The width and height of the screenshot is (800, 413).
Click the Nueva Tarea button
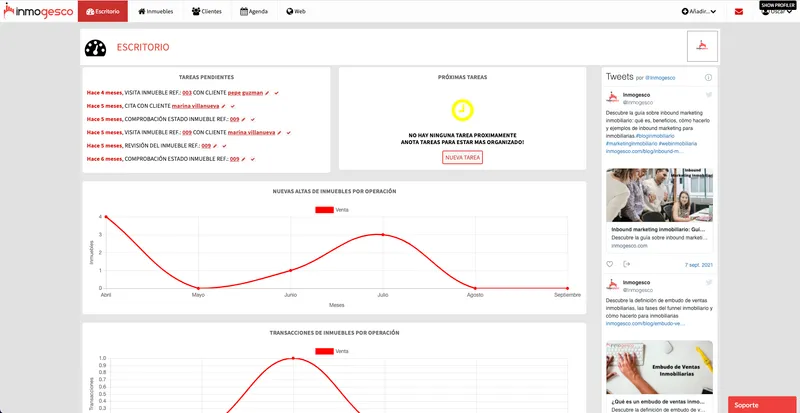pos(462,158)
